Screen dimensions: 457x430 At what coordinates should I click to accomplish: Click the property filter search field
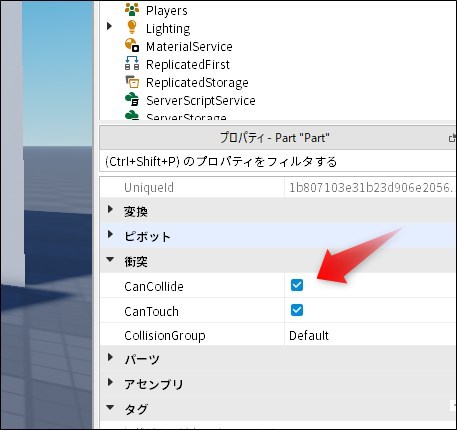click(278, 162)
